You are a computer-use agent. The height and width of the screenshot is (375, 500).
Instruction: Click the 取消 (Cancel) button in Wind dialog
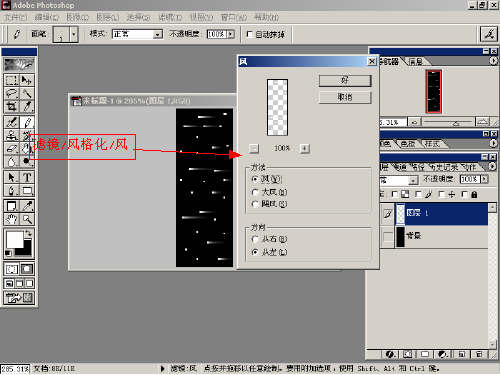click(345, 97)
